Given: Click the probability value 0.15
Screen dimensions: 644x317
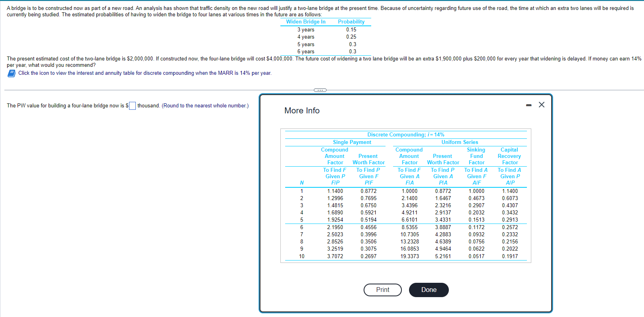Looking at the screenshot, I should [351, 30].
